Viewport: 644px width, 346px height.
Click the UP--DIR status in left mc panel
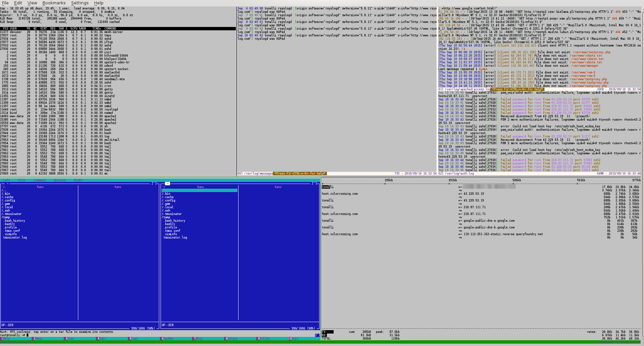tap(7, 325)
